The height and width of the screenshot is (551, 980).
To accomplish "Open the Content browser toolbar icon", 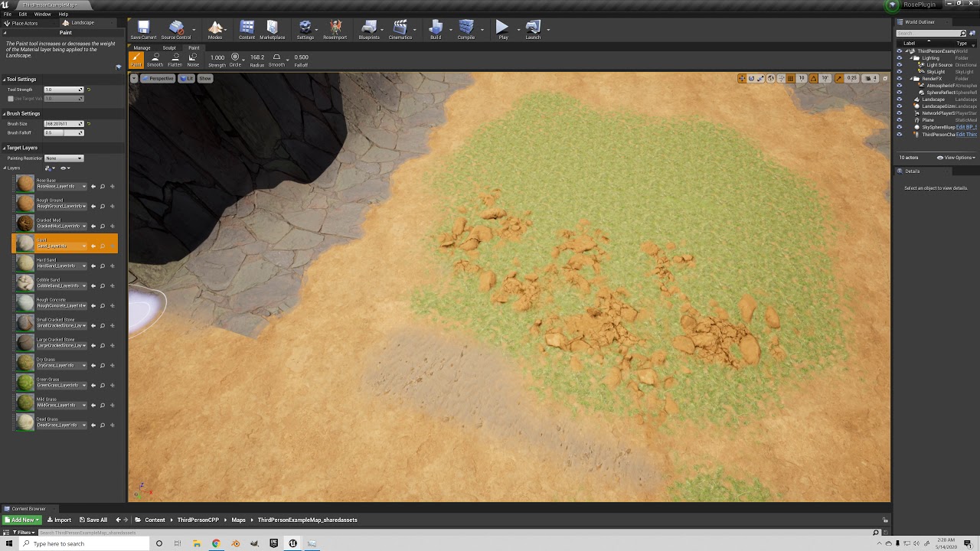I will 247,30.
